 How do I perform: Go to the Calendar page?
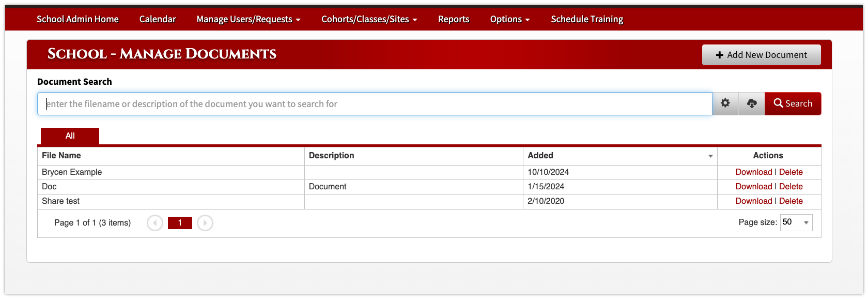coord(158,19)
